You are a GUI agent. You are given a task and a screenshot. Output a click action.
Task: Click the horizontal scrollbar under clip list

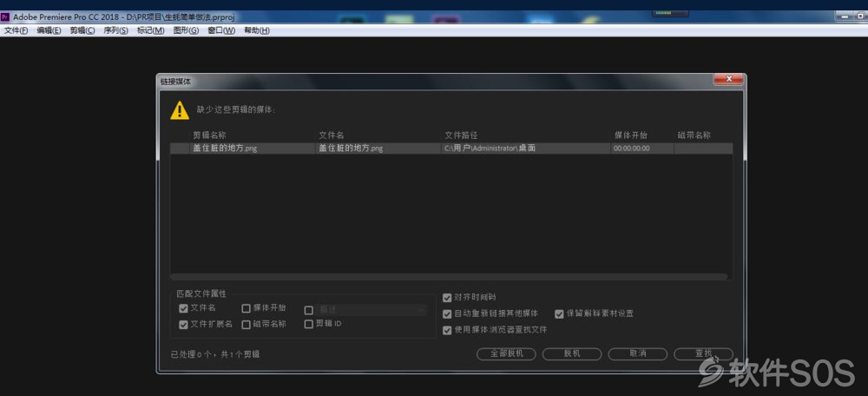[449, 276]
